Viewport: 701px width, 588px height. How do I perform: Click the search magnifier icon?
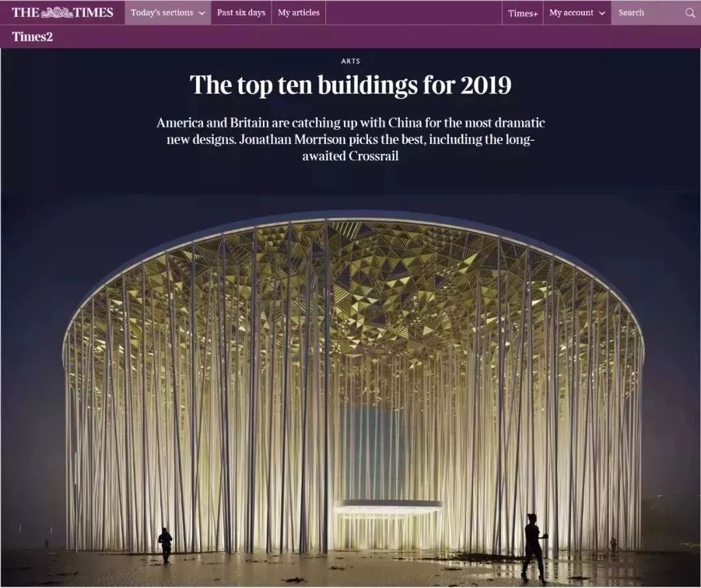(x=690, y=13)
